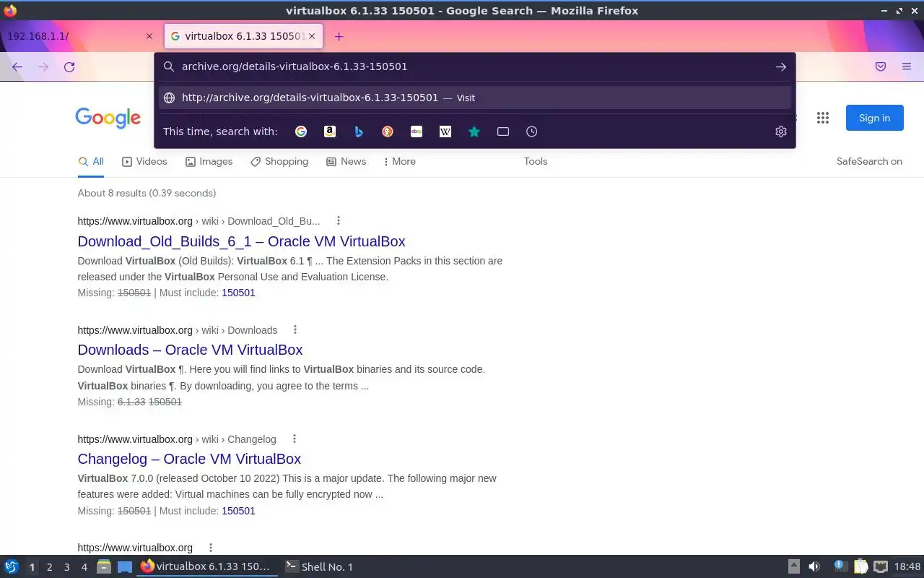Viewport: 924px width, 578px height.
Task: Open search settings gear in URL dropdown
Action: (x=780, y=131)
